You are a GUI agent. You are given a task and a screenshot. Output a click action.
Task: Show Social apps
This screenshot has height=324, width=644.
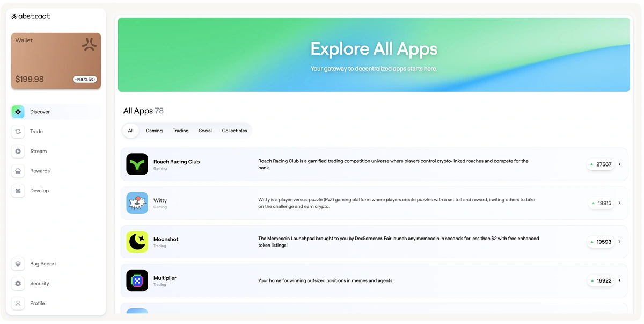[x=206, y=131]
